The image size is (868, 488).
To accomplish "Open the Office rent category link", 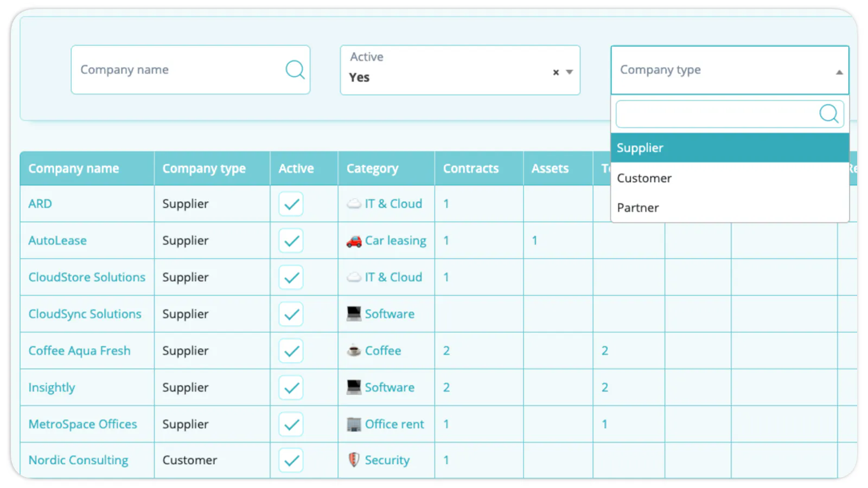I will 394,425.
